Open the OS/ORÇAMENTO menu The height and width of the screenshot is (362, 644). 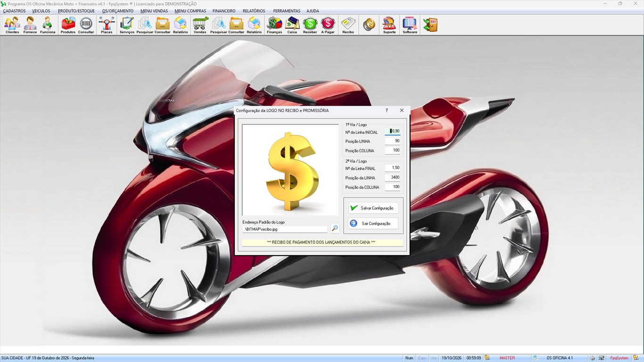click(118, 11)
